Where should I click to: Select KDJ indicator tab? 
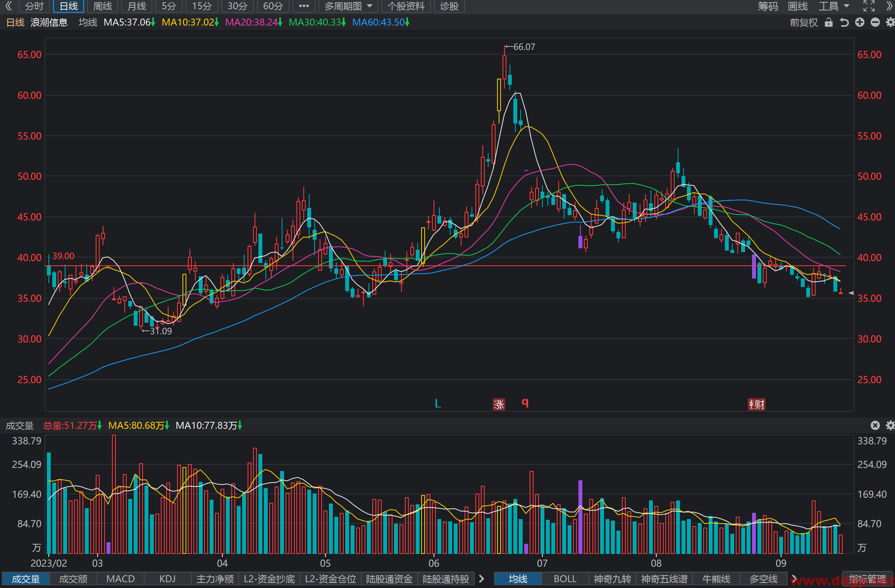pos(168,579)
